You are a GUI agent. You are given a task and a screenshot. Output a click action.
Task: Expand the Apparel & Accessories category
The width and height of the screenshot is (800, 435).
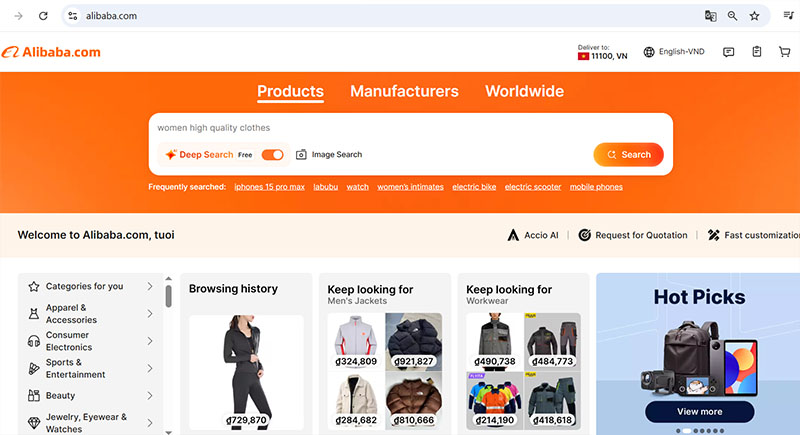[150, 314]
